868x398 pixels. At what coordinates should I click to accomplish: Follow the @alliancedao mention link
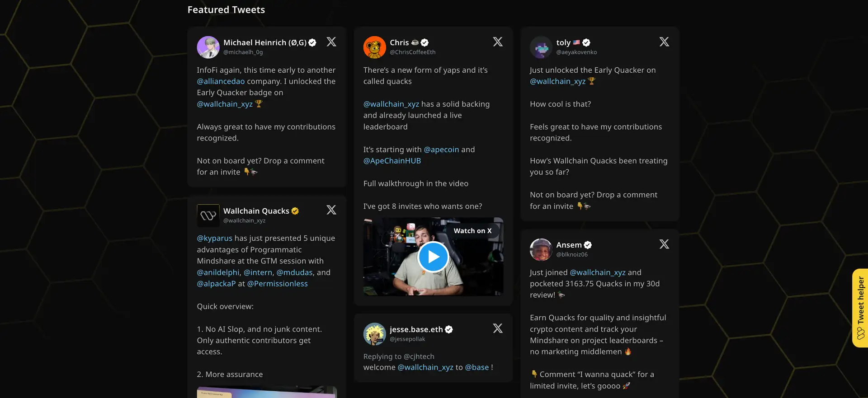click(221, 81)
